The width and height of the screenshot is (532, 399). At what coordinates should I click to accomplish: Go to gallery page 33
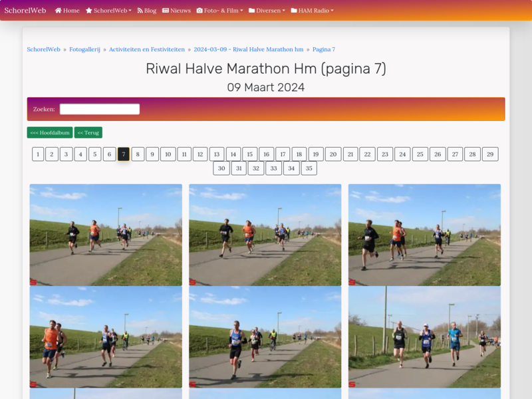273,168
